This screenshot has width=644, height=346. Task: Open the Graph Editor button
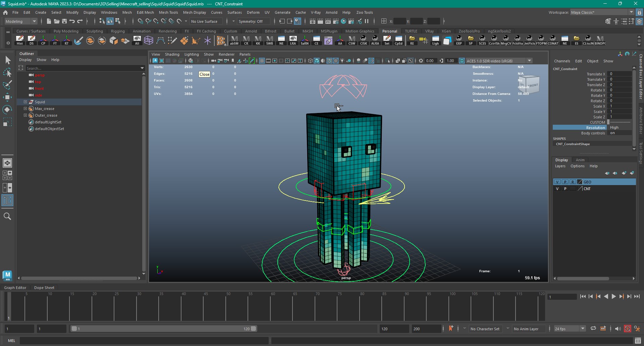point(15,288)
